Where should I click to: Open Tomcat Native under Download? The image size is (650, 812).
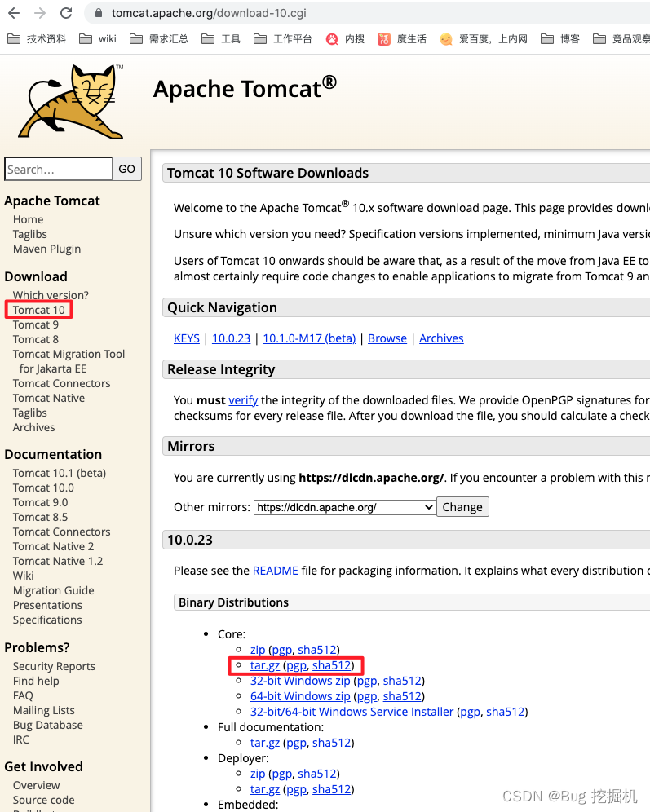(x=49, y=398)
